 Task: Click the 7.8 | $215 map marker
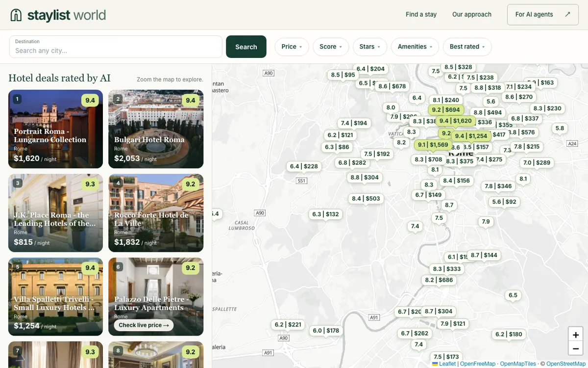[527, 146]
